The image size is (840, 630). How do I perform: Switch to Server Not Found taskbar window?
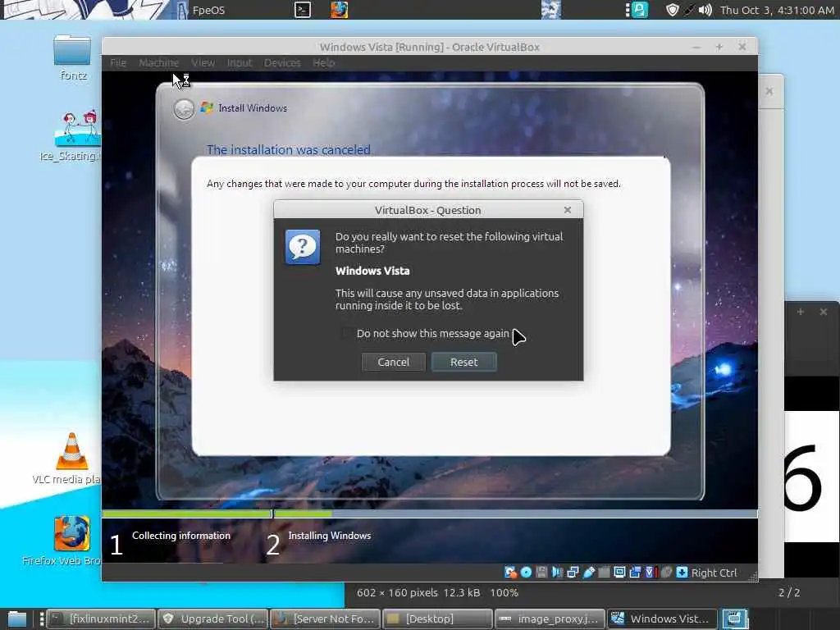pos(325,619)
